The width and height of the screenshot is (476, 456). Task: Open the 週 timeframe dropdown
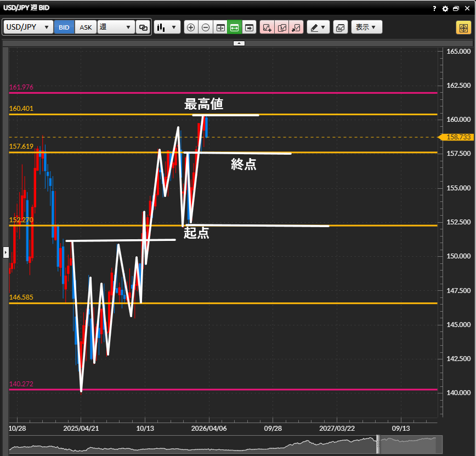tap(116, 27)
